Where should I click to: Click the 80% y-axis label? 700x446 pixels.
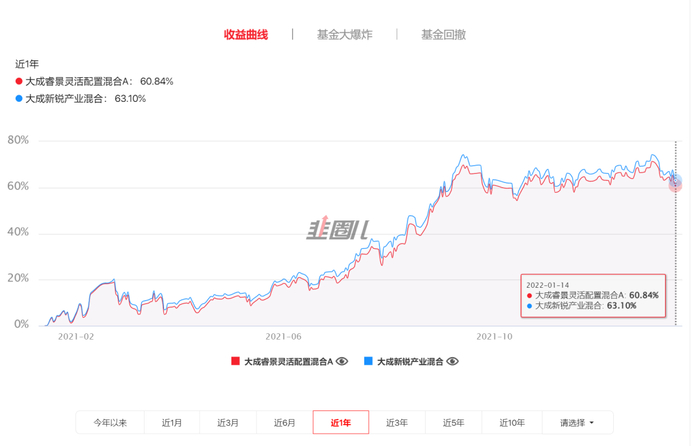tap(18, 140)
